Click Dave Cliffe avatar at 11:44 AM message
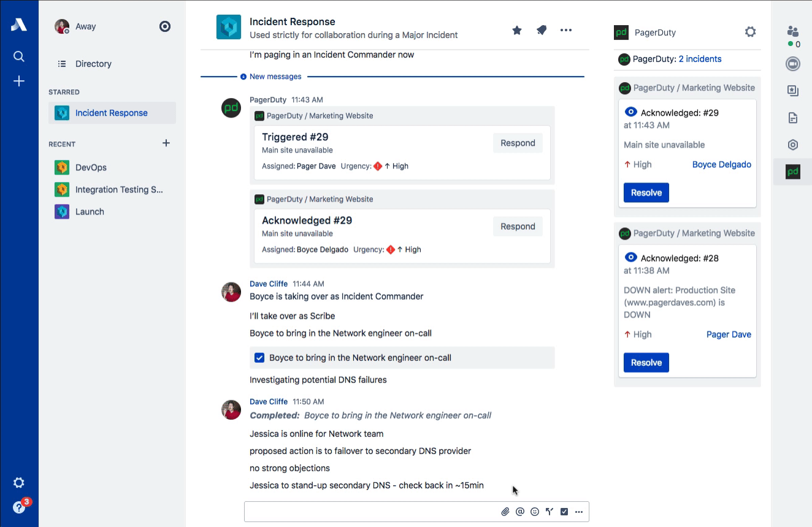812x527 pixels. (x=231, y=292)
